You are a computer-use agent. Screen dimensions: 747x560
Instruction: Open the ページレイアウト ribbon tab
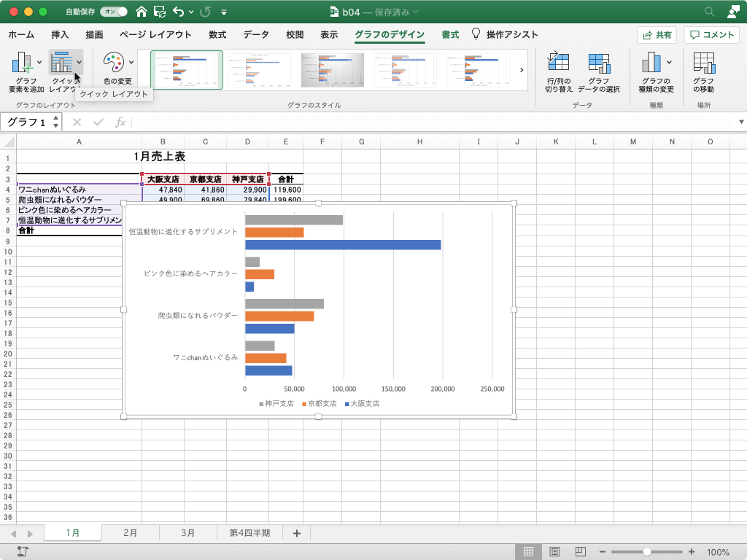click(155, 34)
